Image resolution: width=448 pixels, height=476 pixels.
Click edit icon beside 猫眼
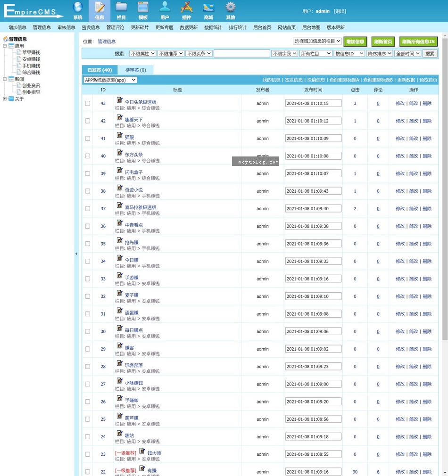(120, 135)
